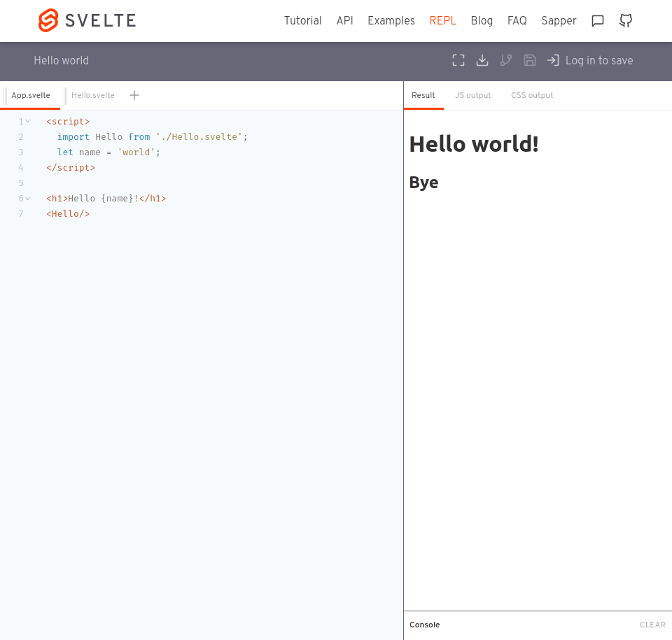The width and height of the screenshot is (672, 640).
Task: Click line number 5 in the gutter
Action: [21, 183]
